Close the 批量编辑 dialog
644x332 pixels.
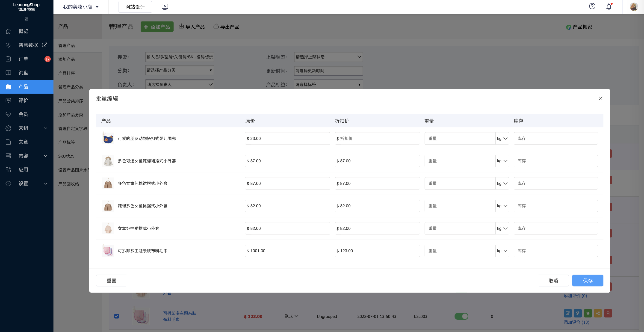(600, 98)
